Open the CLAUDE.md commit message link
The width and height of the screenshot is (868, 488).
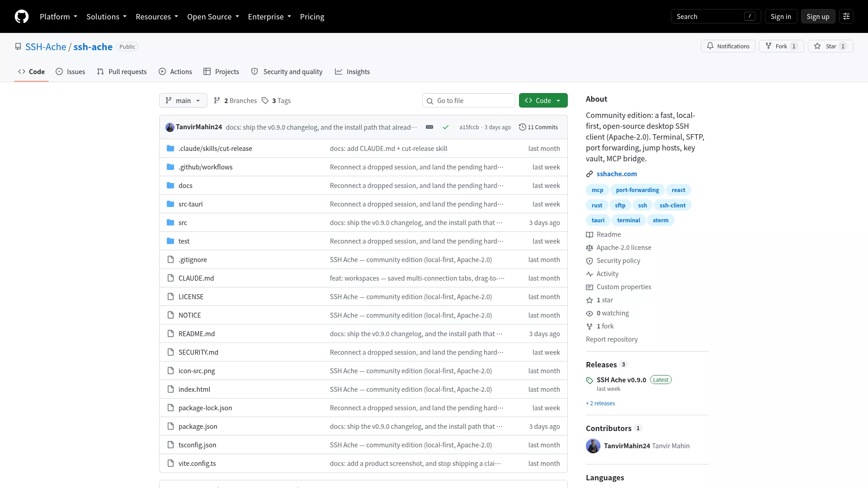[x=417, y=278]
